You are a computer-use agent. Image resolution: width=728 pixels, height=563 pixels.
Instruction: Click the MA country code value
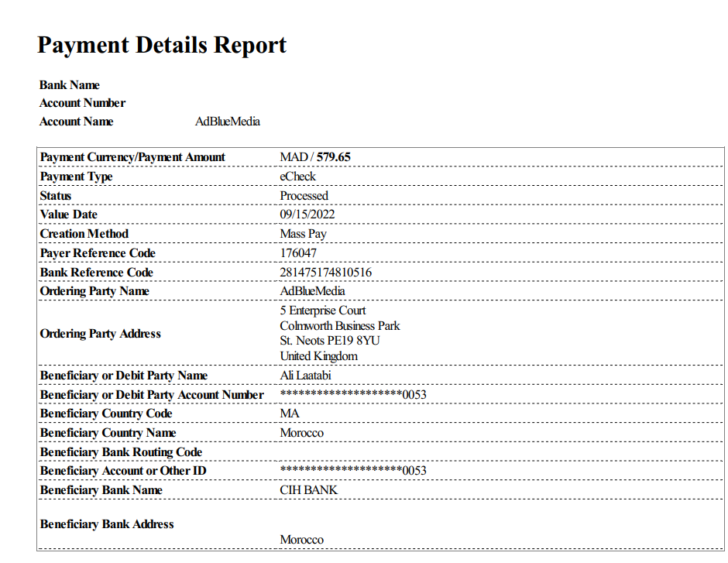tap(289, 414)
